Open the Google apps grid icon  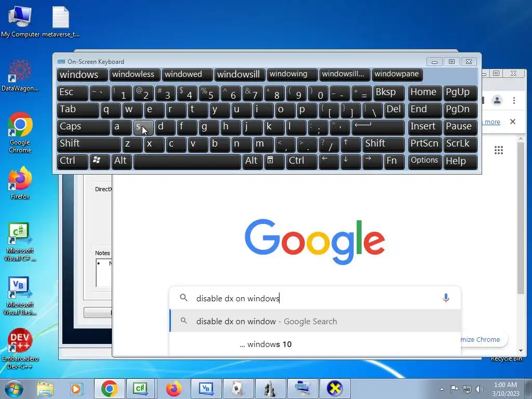click(498, 150)
